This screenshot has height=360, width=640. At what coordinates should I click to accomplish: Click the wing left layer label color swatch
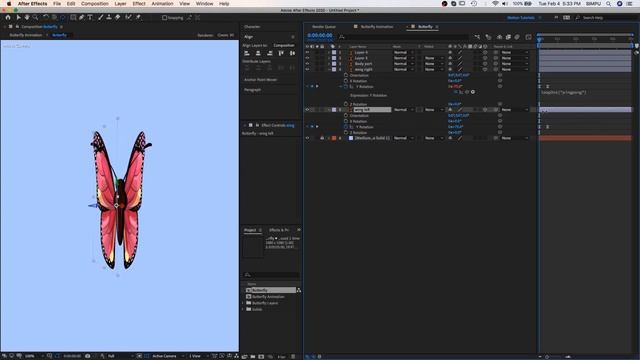pyautogui.click(x=334, y=110)
